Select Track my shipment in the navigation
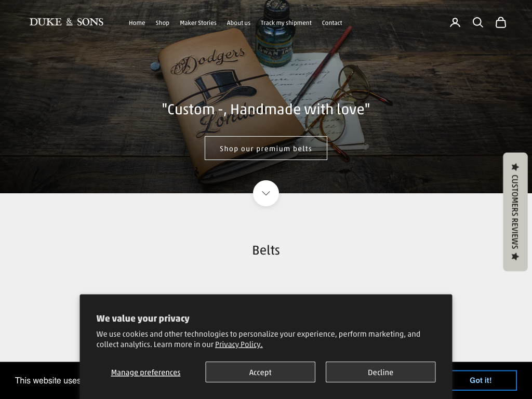 (x=286, y=23)
